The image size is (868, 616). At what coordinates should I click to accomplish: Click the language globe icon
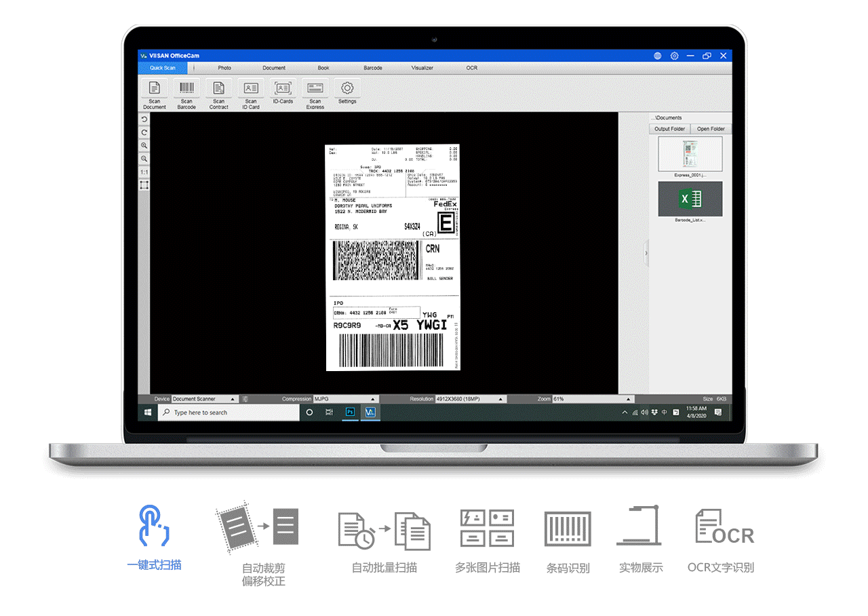[657, 56]
